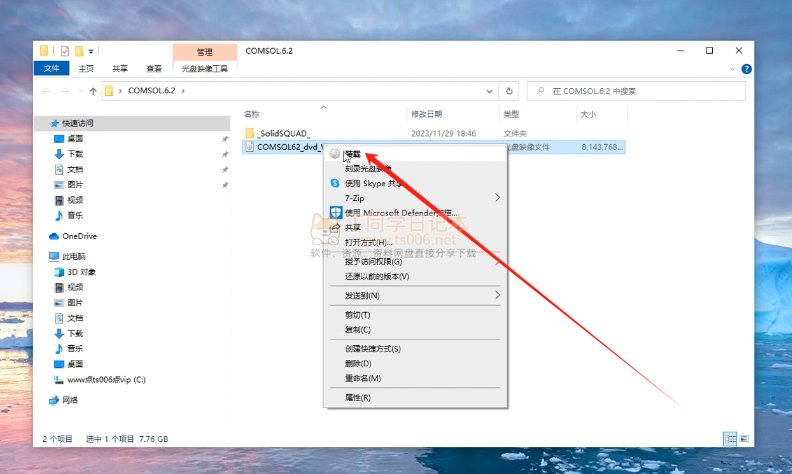Open 属性(R) properties from context menu
The height and width of the screenshot is (474, 792).
[358, 397]
